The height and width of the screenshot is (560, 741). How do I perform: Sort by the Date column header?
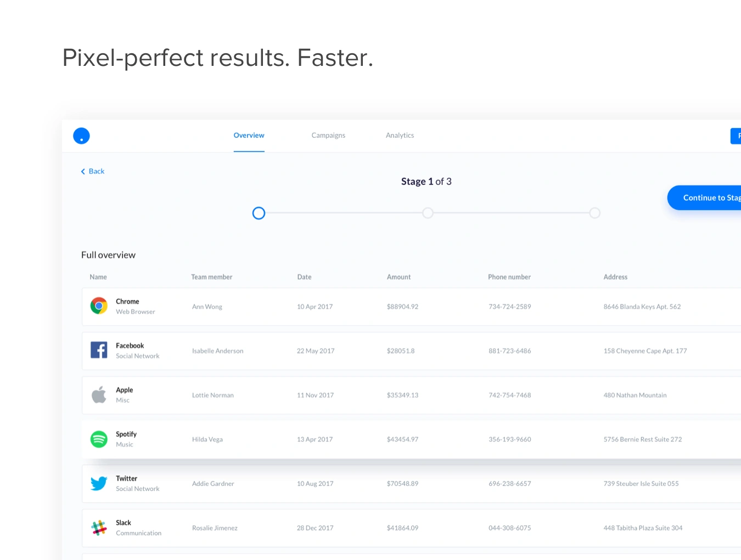click(x=304, y=277)
